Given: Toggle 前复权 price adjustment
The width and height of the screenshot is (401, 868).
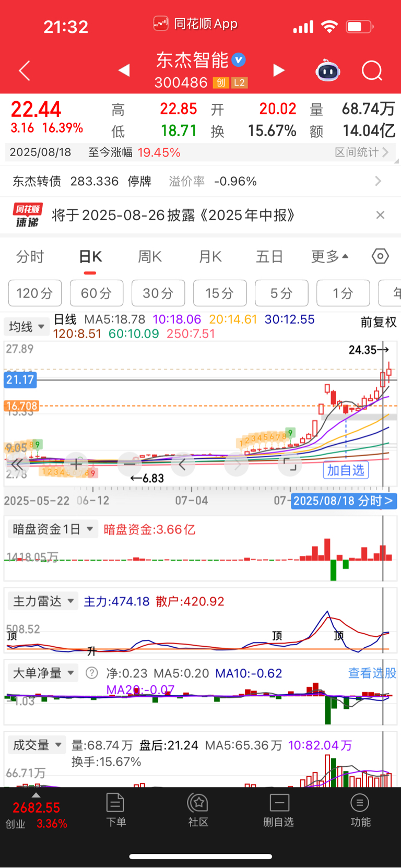Looking at the screenshot, I should pos(379,322).
